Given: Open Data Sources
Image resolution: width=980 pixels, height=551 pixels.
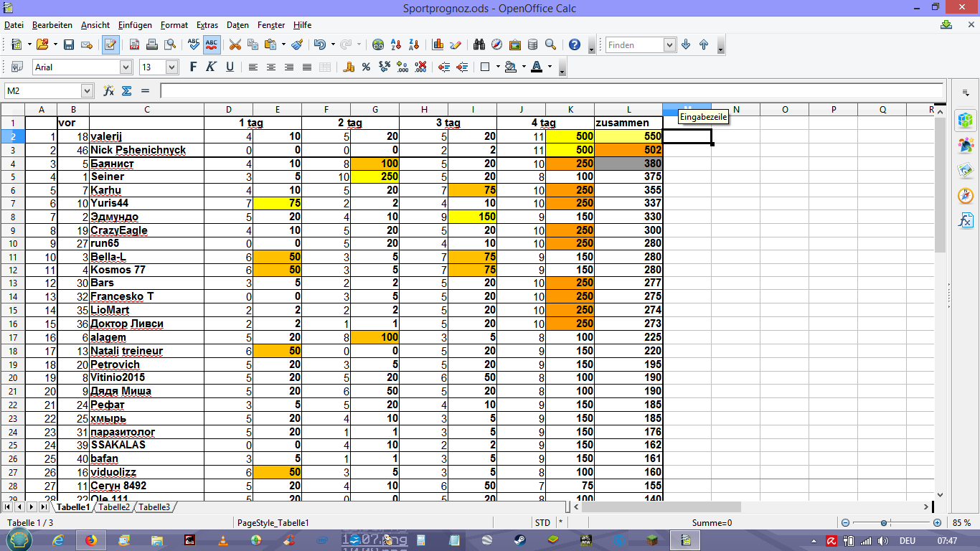Looking at the screenshot, I should [x=532, y=44].
